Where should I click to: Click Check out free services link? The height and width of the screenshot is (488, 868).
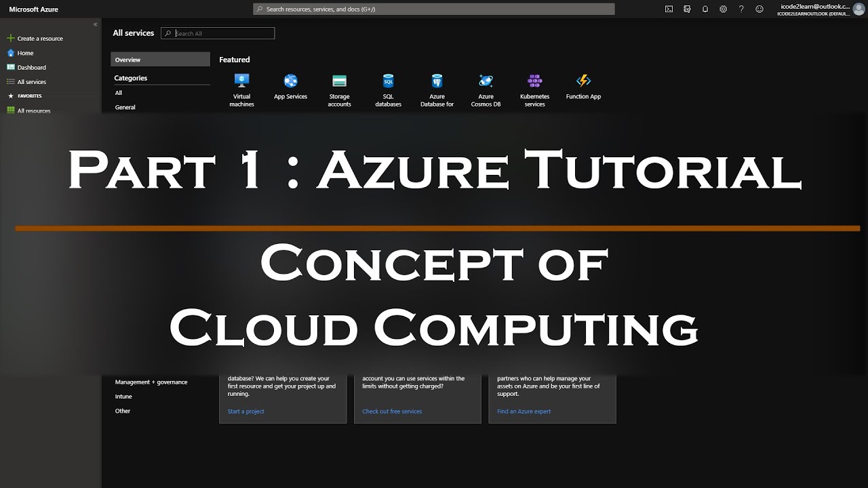point(392,411)
